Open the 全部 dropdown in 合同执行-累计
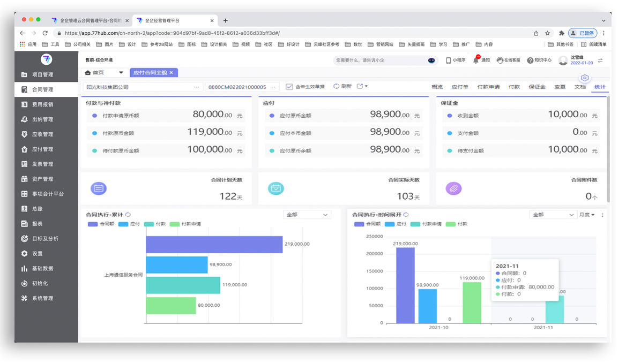 coord(307,215)
